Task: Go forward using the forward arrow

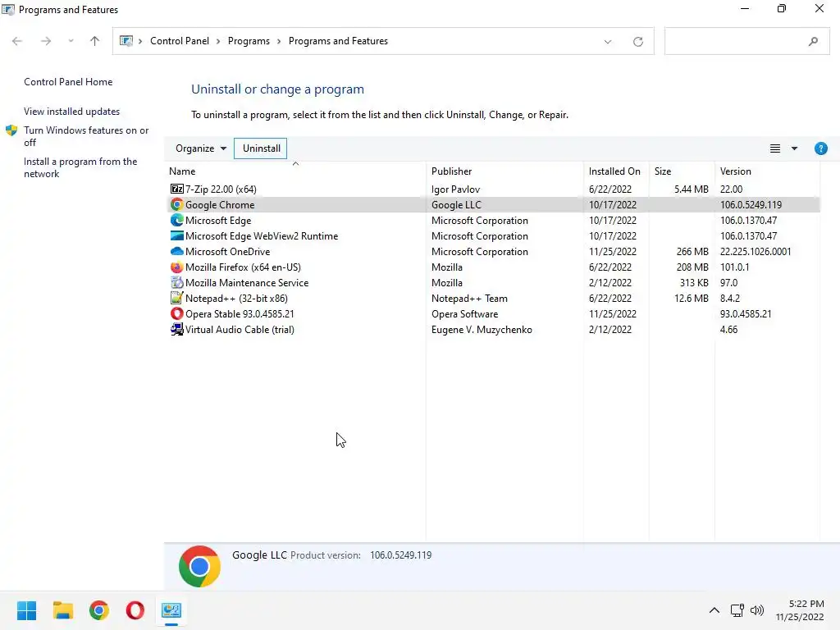Action: pyautogui.click(x=46, y=41)
